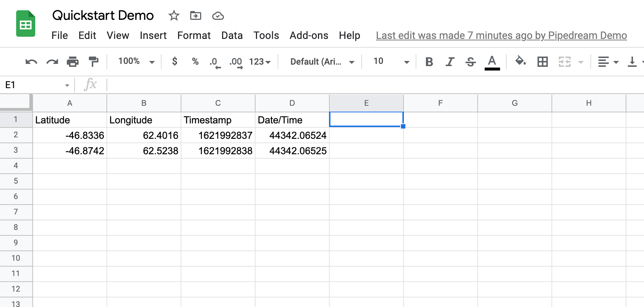Open the last edit history link
The width and height of the screenshot is (644, 307).
coord(501,36)
